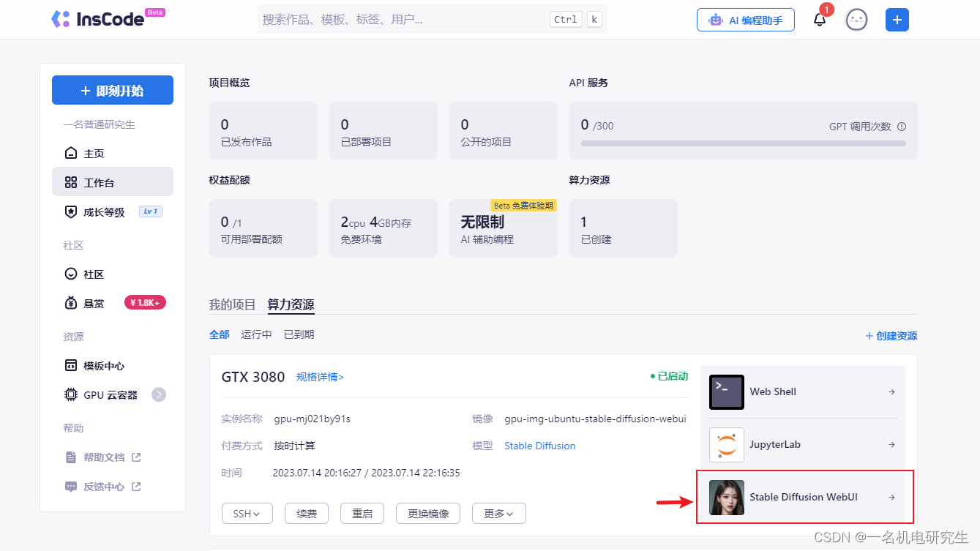The width and height of the screenshot is (980, 551).
Task: Click the Web Shell terminal icon
Action: coord(727,392)
